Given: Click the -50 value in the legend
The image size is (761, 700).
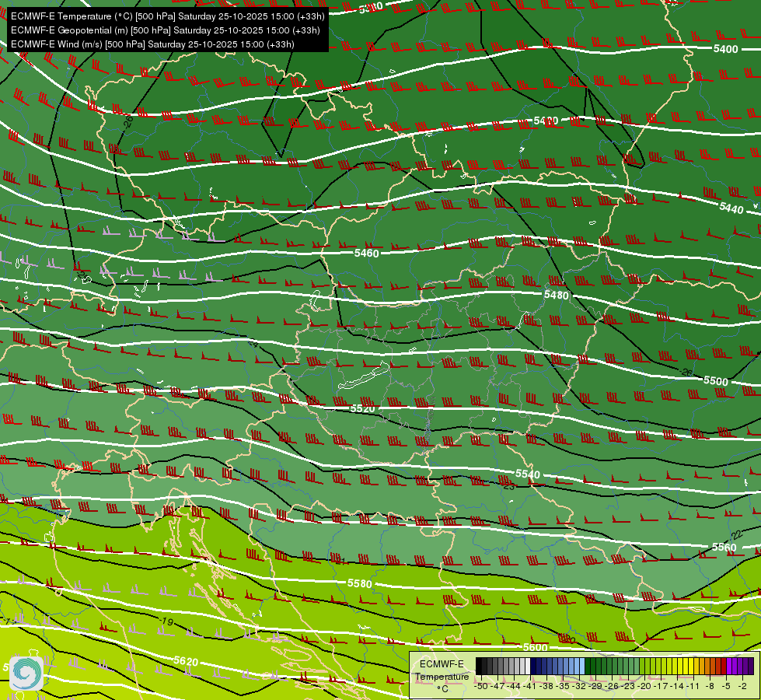Looking at the screenshot, I should tap(481, 686).
